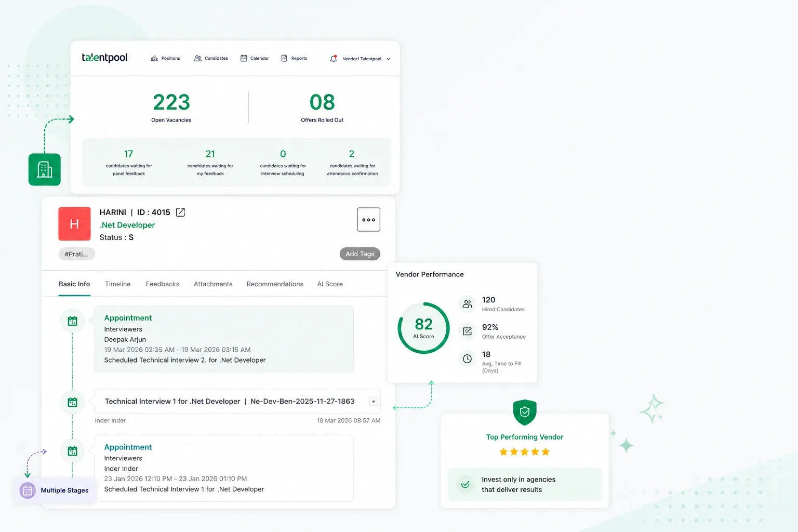Select 0 candidates waiting for interview scheduling
This screenshot has width=798, height=532.
point(283,163)
